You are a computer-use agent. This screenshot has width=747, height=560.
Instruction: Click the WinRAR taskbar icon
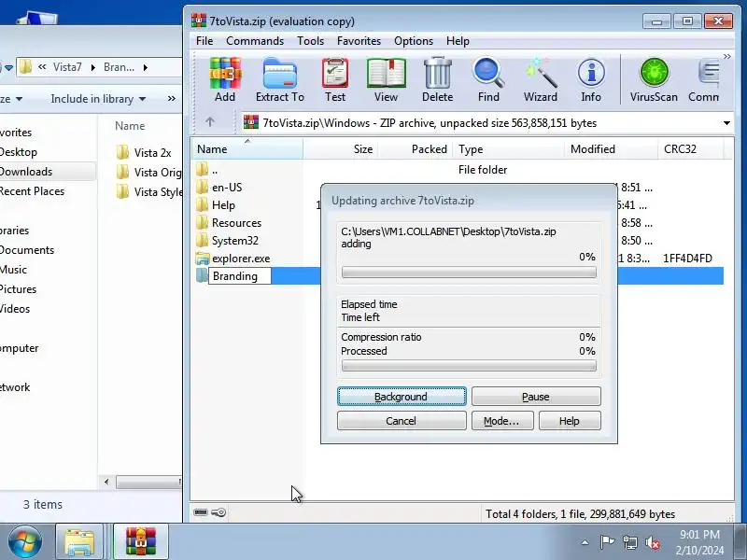pos(141,542)
